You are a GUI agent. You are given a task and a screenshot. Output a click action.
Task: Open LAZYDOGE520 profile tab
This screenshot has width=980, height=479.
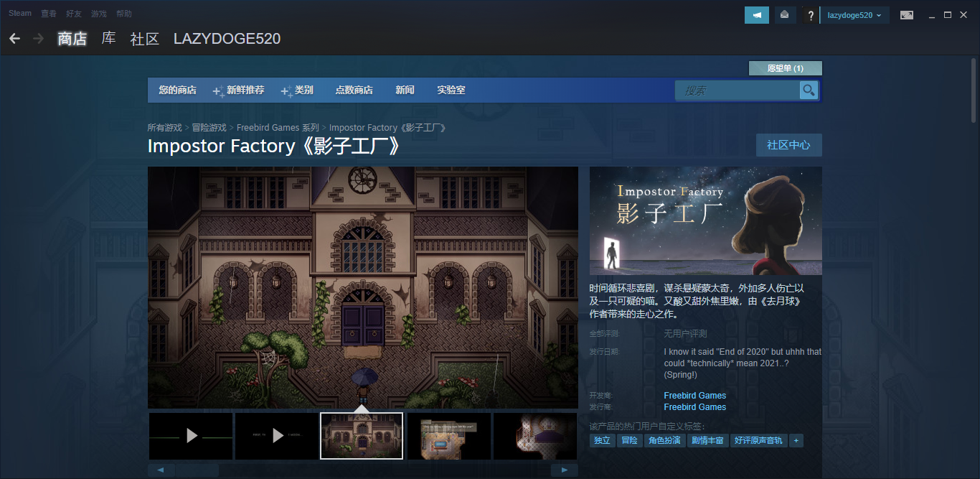pyautogui.click(x=227, y=39)
